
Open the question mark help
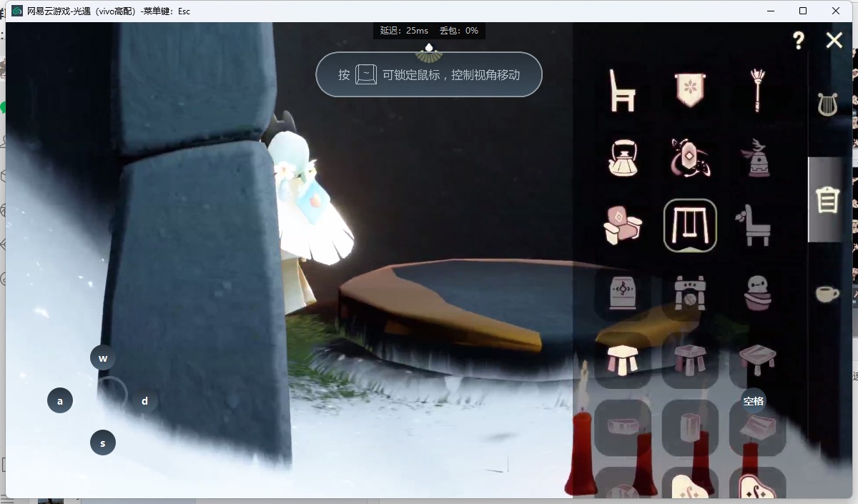799,40
